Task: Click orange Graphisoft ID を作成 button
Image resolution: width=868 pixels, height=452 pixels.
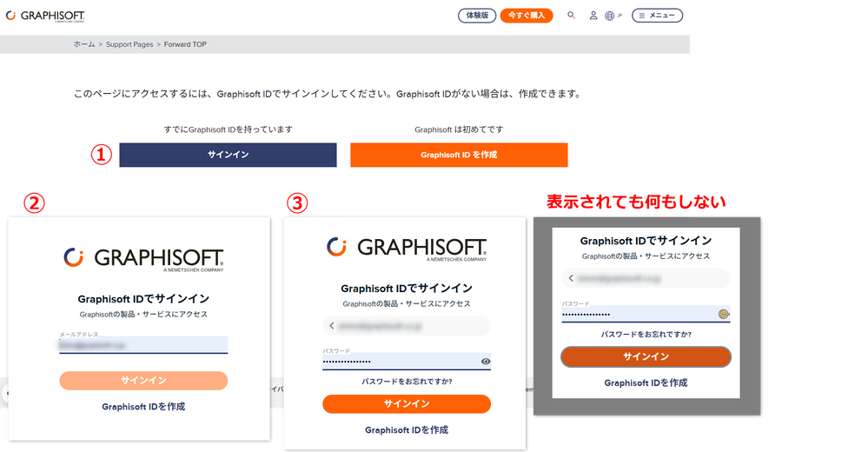Action: coord(459,155)
